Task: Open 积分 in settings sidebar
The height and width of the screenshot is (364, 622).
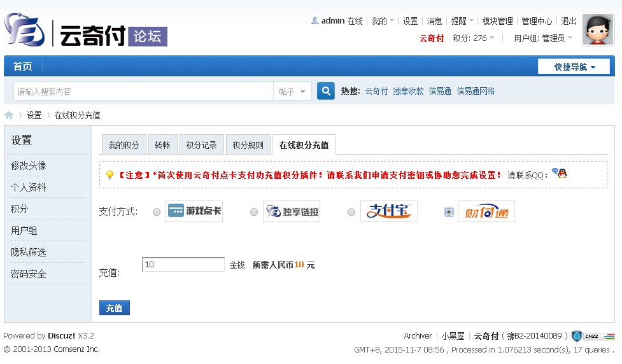Action: click(x=20, y=209)
